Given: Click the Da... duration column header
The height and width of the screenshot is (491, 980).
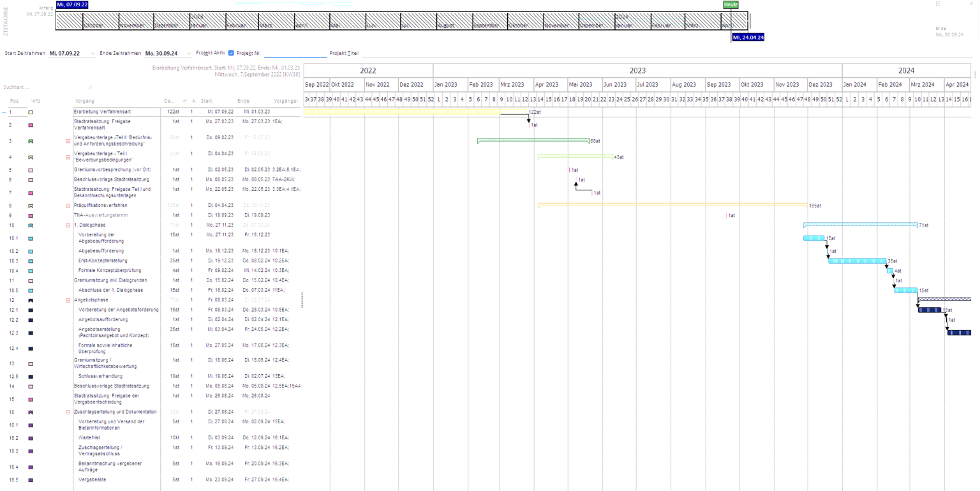Looking at the screenshot, I should pos(169,101).
